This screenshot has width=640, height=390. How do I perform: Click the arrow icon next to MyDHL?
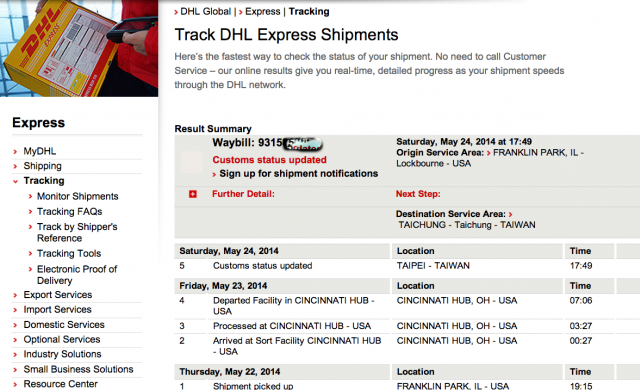(15, 152)
